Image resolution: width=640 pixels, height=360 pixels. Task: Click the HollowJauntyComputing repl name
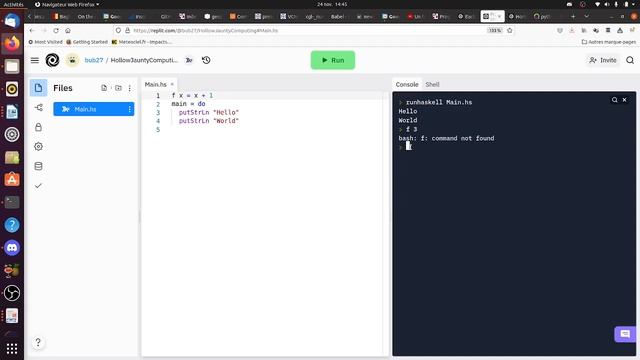click(x=144, y=60)
